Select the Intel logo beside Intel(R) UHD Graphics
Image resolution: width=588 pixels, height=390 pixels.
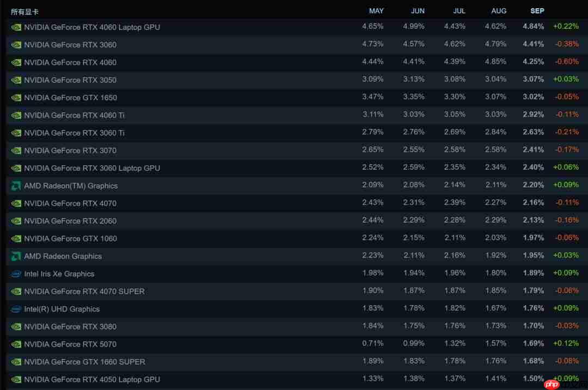click(15, 309)
